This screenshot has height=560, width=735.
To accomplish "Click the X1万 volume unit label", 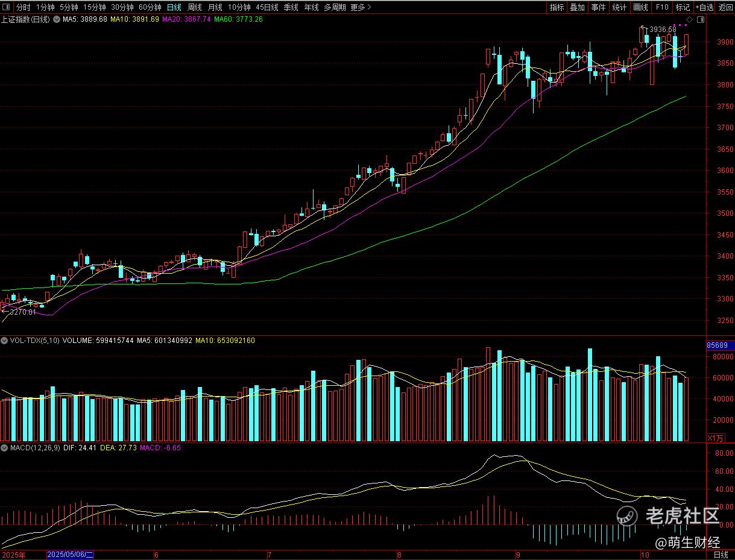I will click(x=715, y=438).
